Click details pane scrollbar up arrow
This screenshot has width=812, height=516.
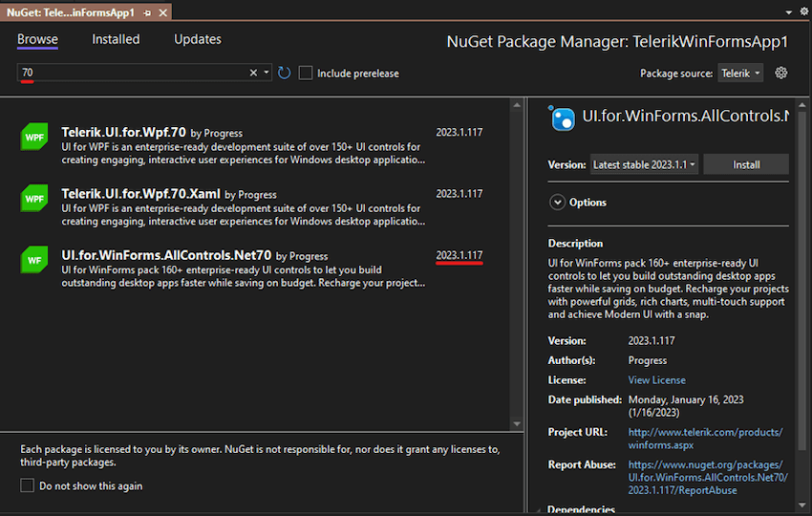[802, 105]
